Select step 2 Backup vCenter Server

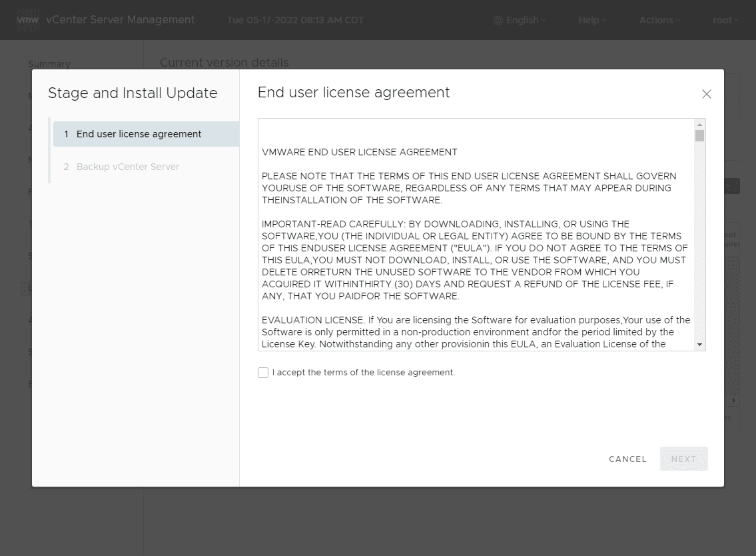coord(128,167)
